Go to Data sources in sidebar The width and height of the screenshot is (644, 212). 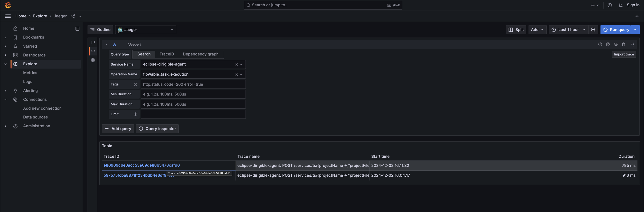click(x=35, y=117)
